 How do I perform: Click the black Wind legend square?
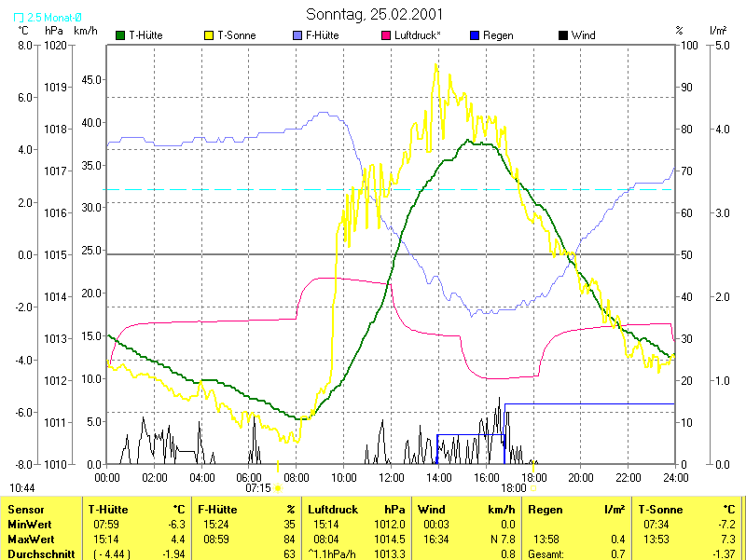tap(562, 35)
